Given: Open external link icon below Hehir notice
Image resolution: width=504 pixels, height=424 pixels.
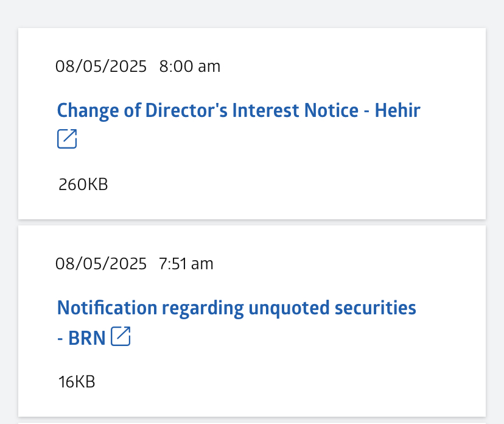Looking at the screenshot, I should (67, 139).
